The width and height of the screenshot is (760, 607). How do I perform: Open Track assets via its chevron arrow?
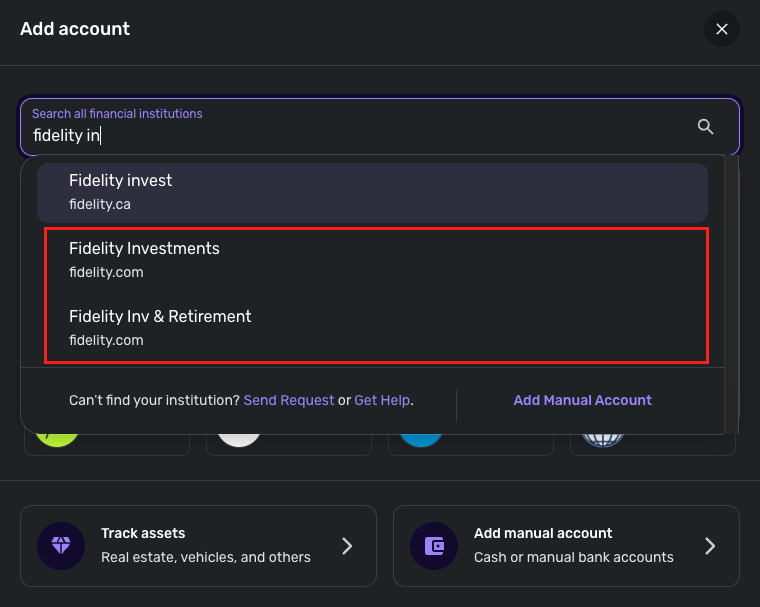coord(347,546)
